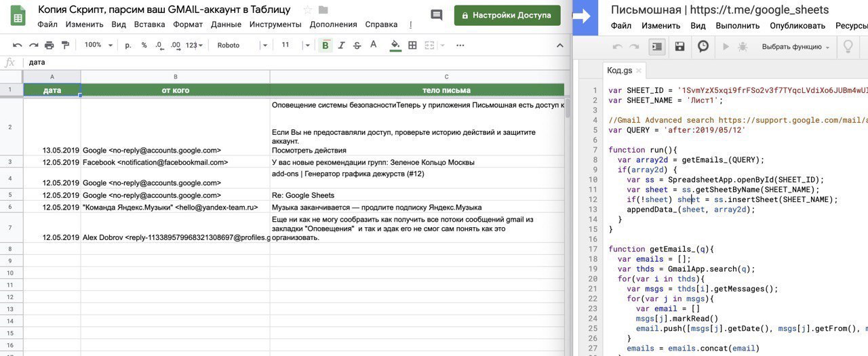Open the Google Sheets home icon
868x356 pixels.
tap(18, 15)
